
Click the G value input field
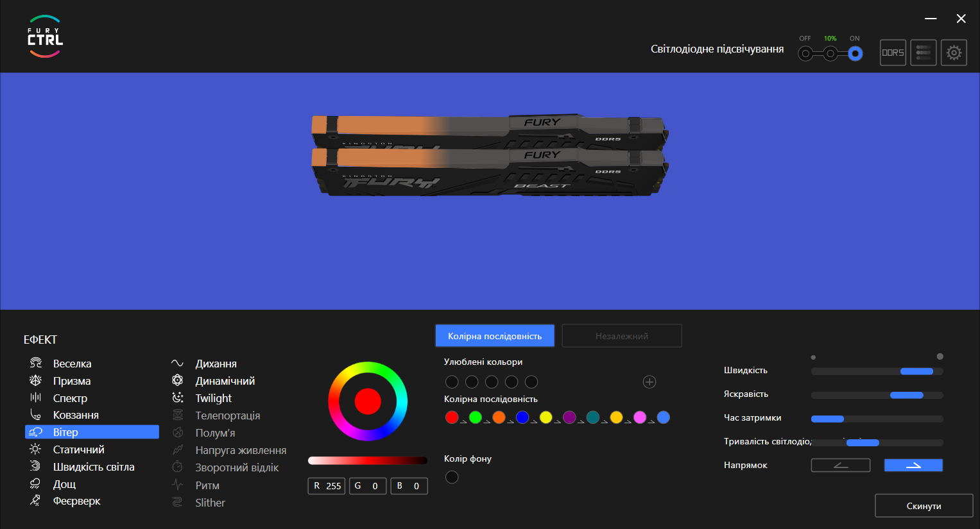point(368,486)
